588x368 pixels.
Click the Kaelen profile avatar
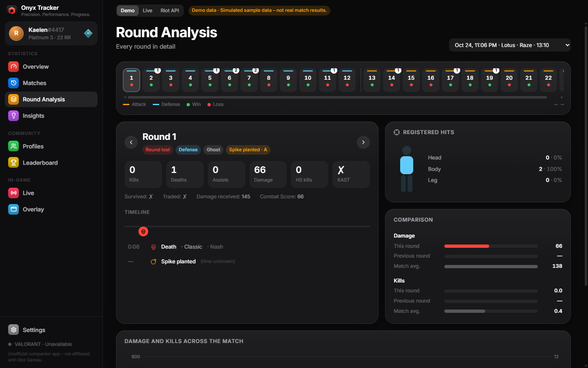coord(16,34)
